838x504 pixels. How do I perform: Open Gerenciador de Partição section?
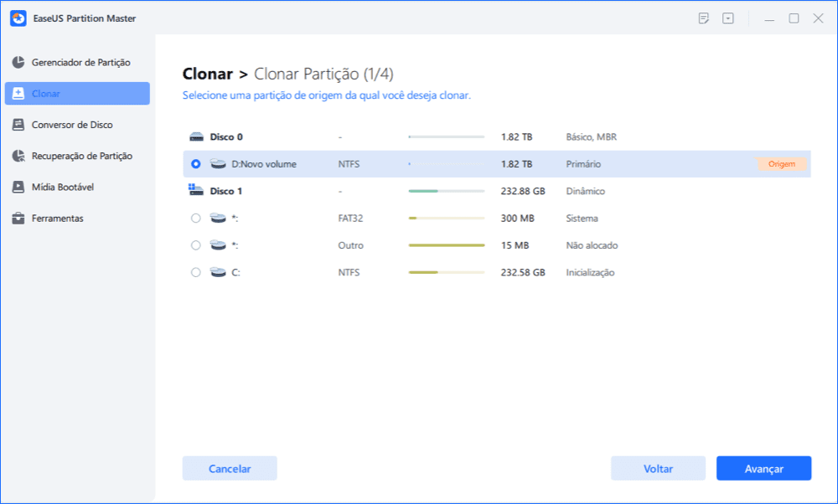pyautogui.click(x=77, y=63)
